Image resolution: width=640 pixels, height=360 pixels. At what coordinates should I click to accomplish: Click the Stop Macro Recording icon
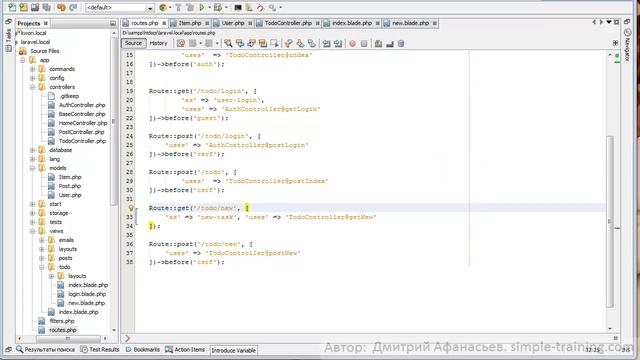(x=364, y=43)
